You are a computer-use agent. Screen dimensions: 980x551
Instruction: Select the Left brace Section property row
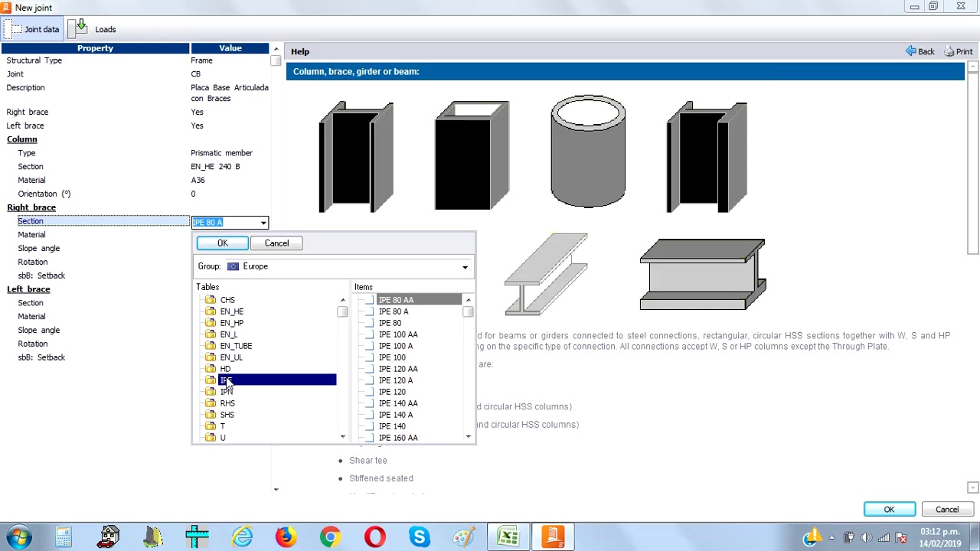[31, 303]
